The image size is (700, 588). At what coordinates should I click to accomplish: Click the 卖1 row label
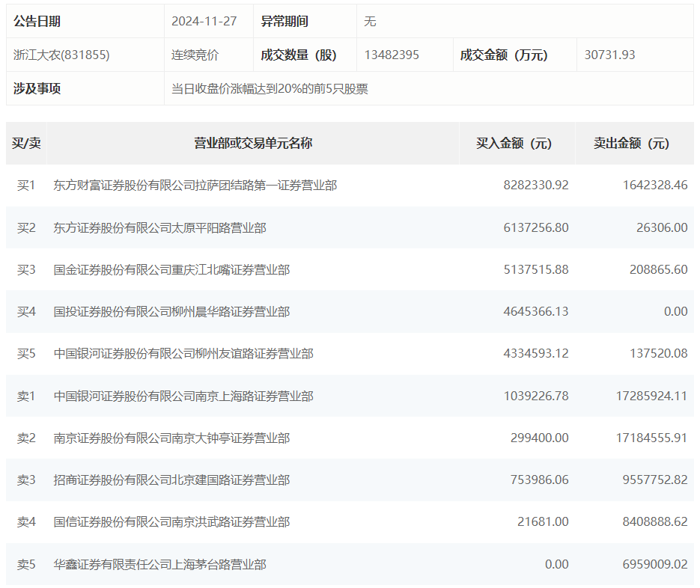click(x=26, y=396)
